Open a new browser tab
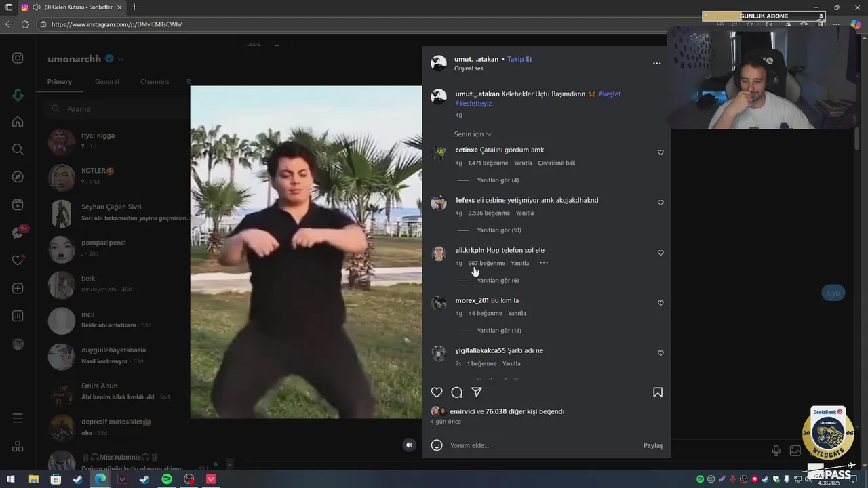The width and height of the screenshot is (868, 488). point(134,7)
